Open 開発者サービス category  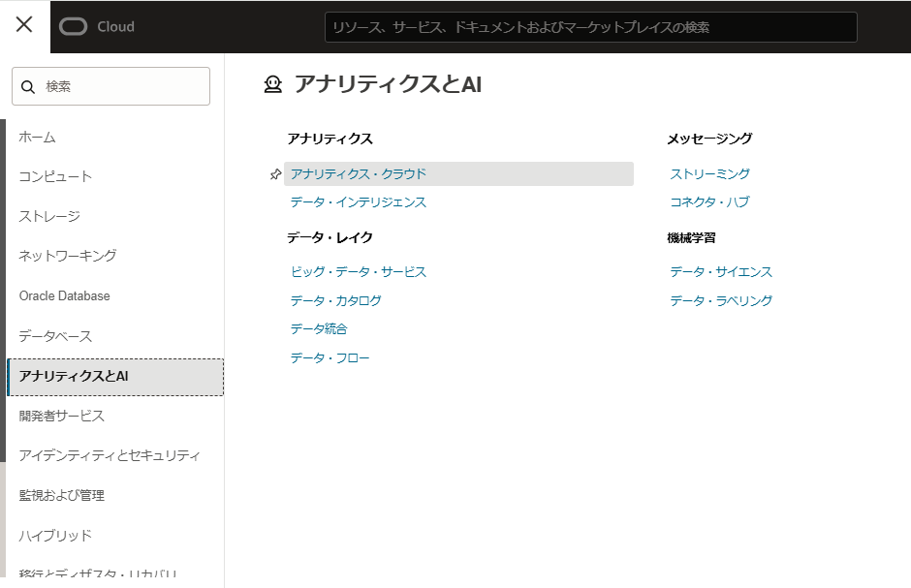pos(62,416)
